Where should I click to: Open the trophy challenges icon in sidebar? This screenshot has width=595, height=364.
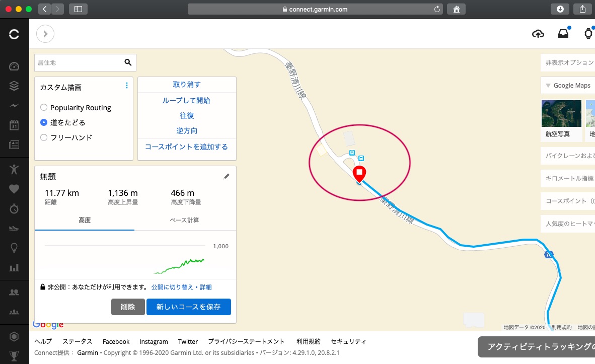[x=14, y=356]
